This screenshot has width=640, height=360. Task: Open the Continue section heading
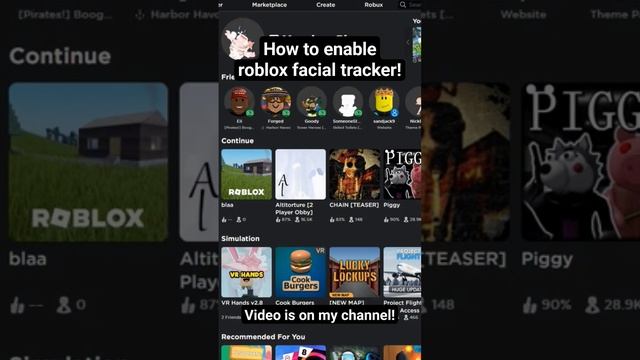(237, 141)
